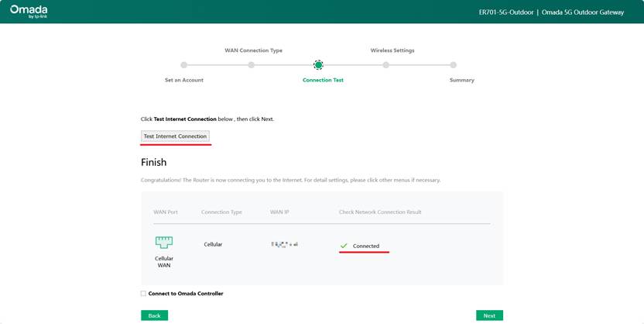The width and height of the screenshot is (644, 324).
Task: Click the blurred WAN IP address value
Action: point(284,244)
